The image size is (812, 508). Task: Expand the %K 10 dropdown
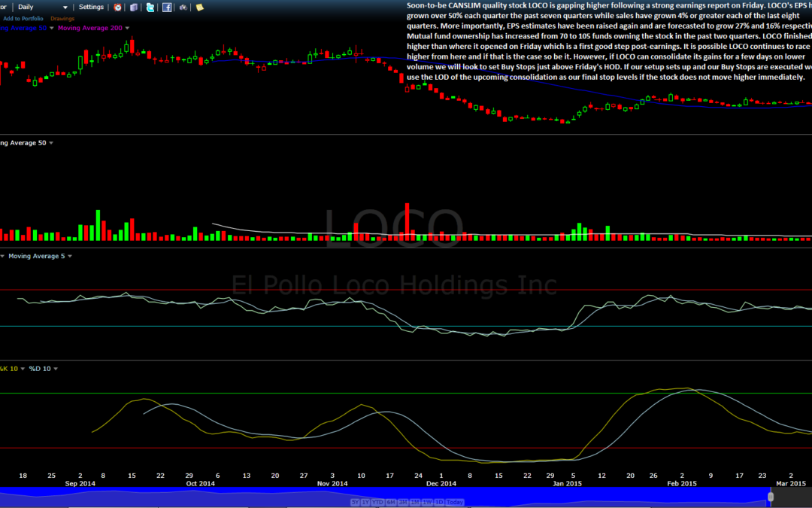(x=23, y=369)
